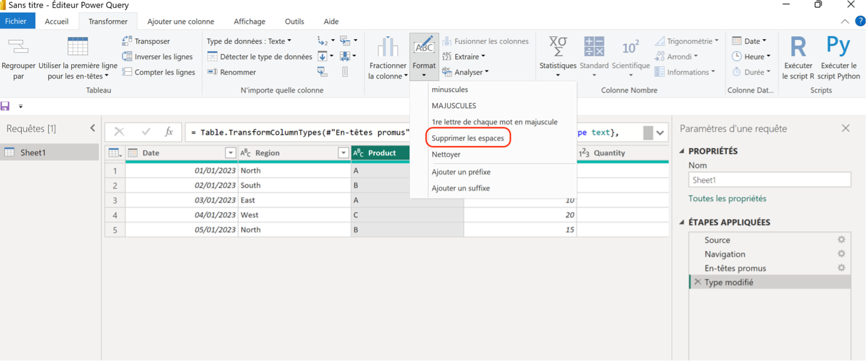Click the Regrouper par icon
Image resolution: width=868 pixels, height=362 pixels.
tap(18, 47)
